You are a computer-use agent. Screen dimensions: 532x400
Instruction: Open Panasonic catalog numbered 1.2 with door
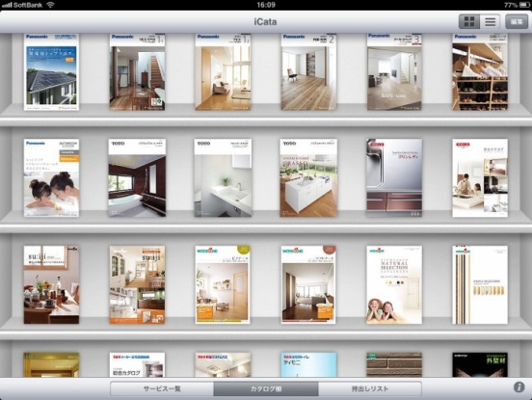coord(223,71)
